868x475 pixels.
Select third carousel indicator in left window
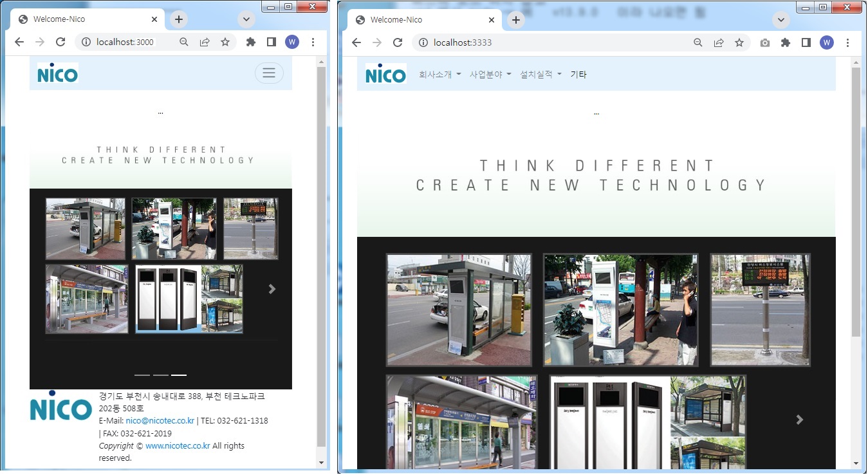(179, 375)
